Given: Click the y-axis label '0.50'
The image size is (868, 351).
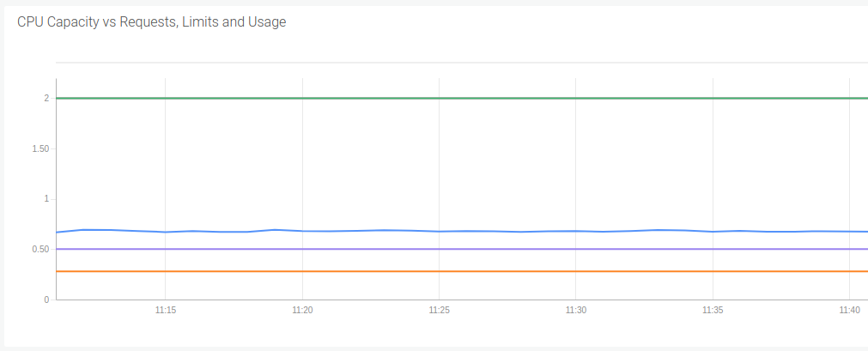Looking at the screenshot, I should 41,249.
